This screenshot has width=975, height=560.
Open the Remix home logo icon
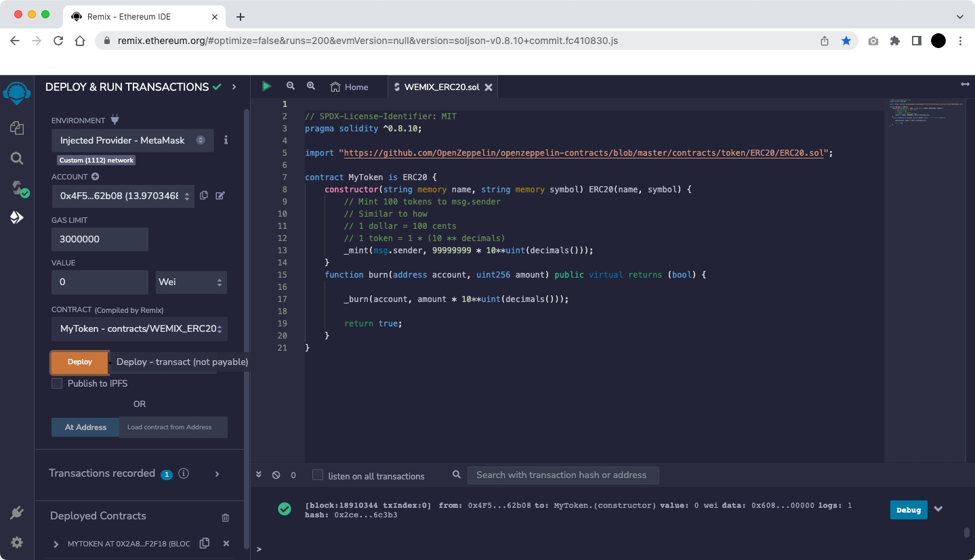[17, 93]
